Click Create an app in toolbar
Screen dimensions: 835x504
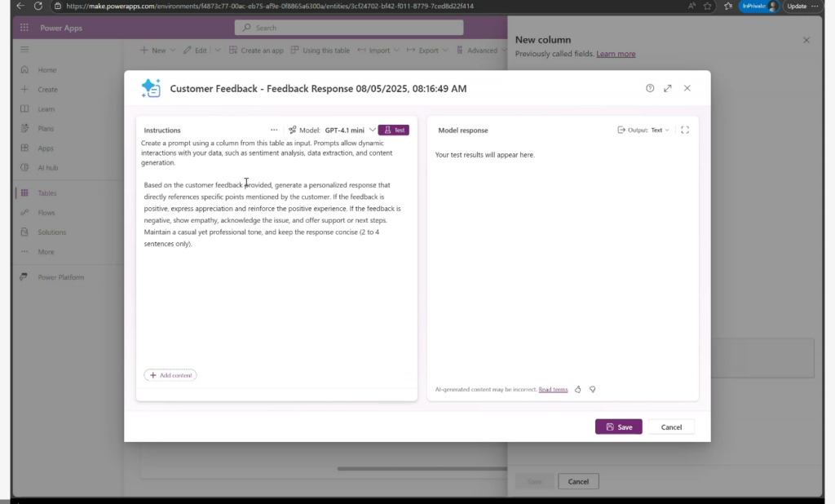(256, 50)
